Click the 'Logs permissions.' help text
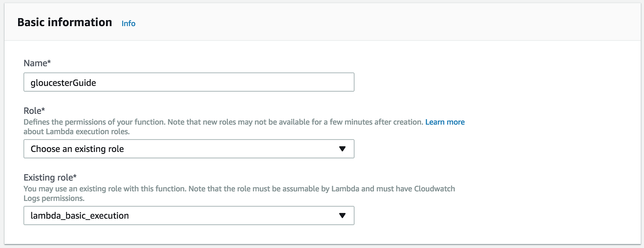 point(54,199)
